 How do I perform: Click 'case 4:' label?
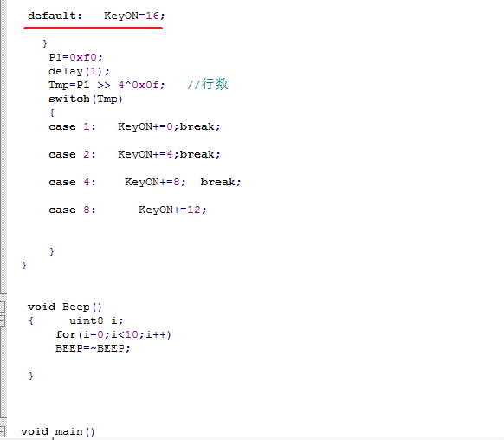coord(73,182)
